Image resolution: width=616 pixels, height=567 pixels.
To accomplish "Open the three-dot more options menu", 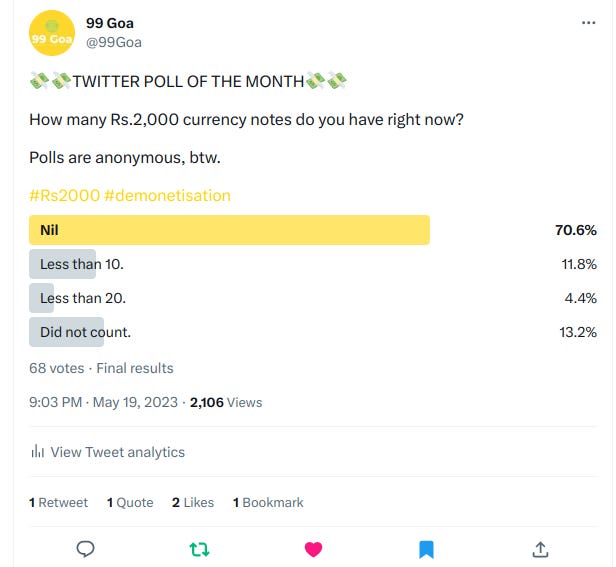I will [588, 23].
